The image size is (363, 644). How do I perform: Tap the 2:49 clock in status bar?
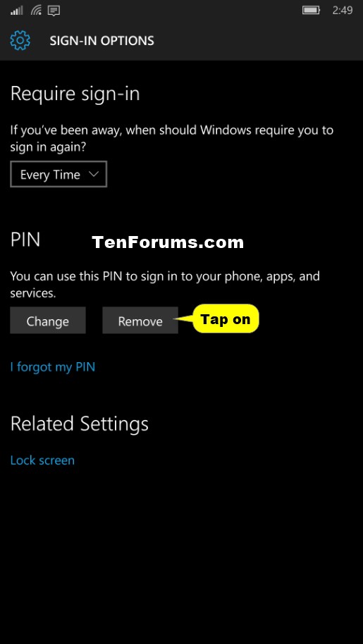[342, 11]
